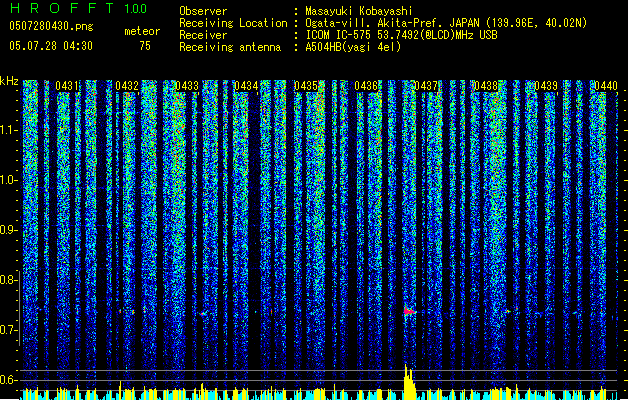Click the 0440 time marker

click(x=606, y=86)
